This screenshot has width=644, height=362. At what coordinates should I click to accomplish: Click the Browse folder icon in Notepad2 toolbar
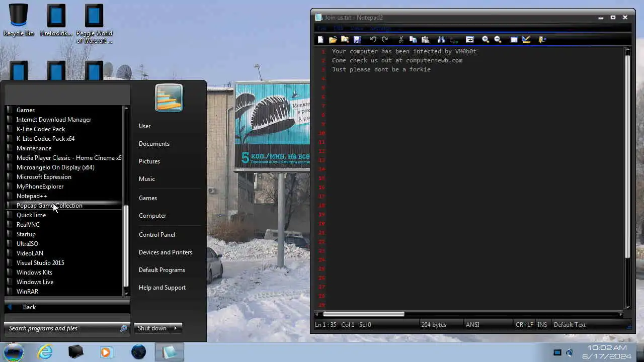tap(345, 39)
